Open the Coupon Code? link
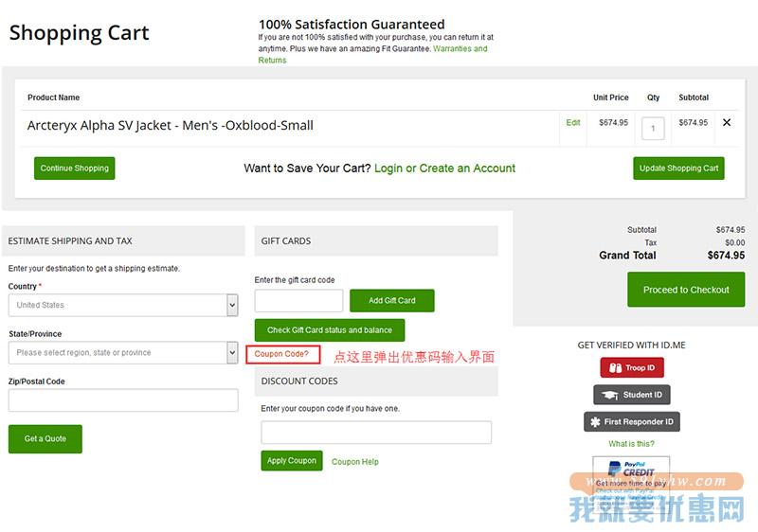 coord(281,354)
